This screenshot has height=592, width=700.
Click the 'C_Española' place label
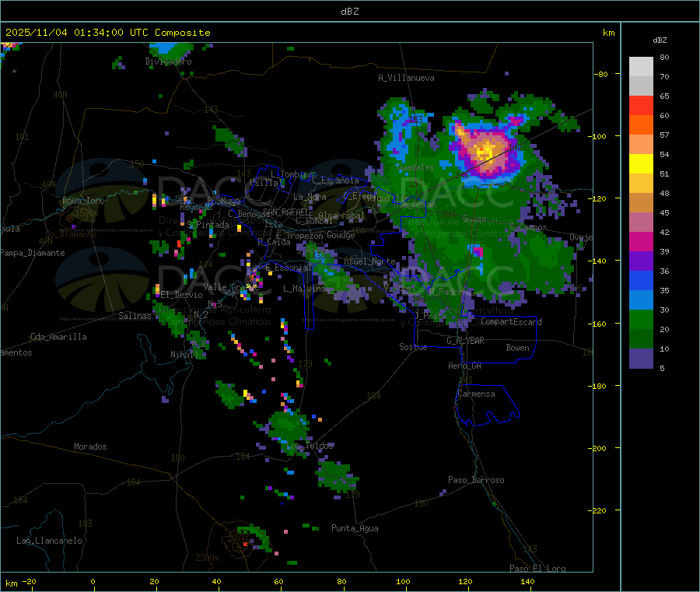coord(335,180)
